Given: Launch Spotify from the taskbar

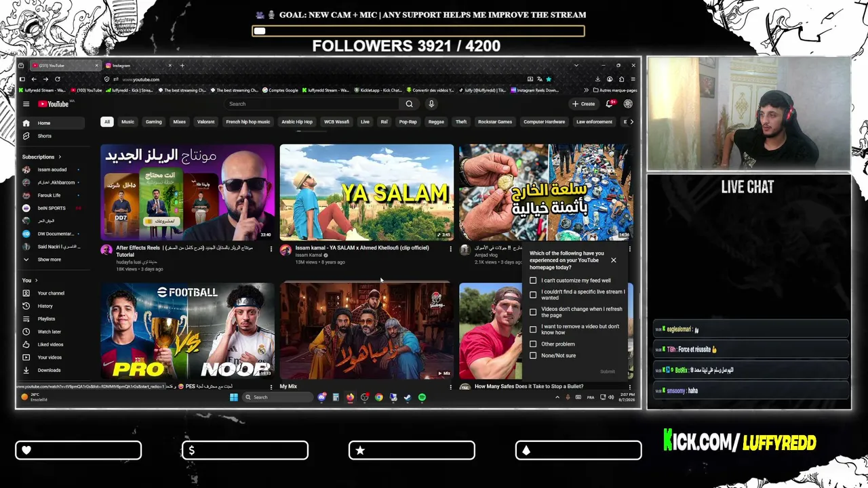Looking at the screenshot, I should (422, 397).
